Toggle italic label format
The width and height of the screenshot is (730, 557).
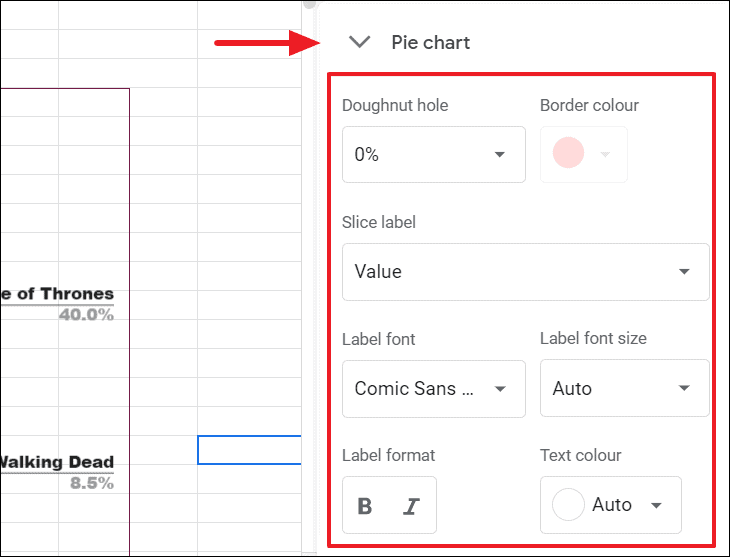coord(410,506)
